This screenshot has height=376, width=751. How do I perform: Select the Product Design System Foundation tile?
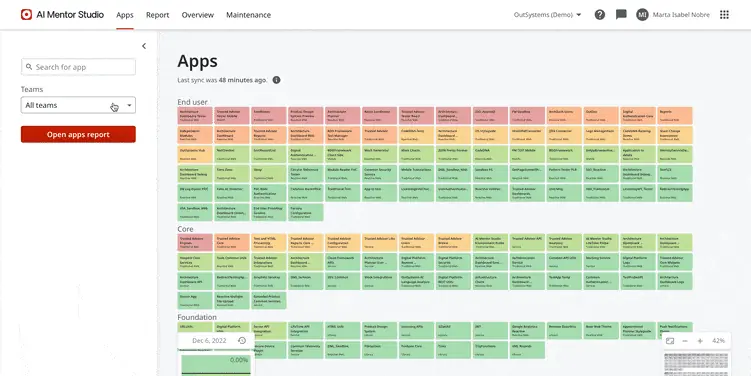[x=379, y=331]
